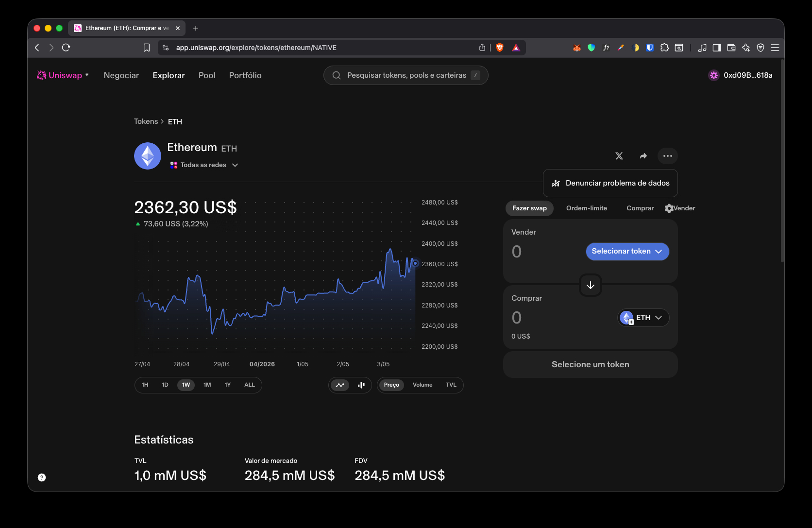Click the share arrow icon
Screen dimensions: 812x528
point(643,156)
